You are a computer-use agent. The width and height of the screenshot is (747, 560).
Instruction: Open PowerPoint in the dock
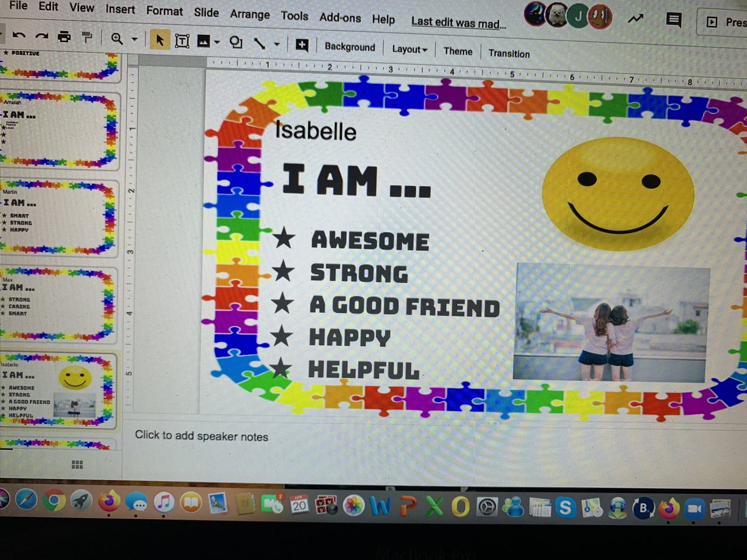pyautogui.click(x=406, y=507)
